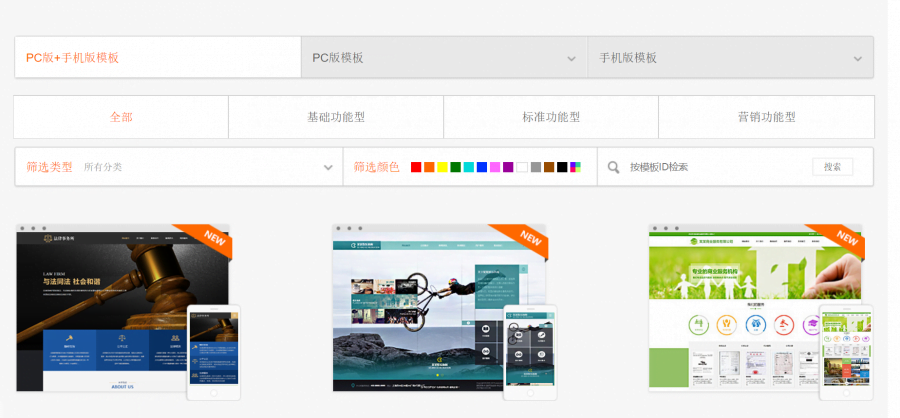Select the PC版+手机版模板 tab
Screen dimensions: 900x418
(x=158, y=57)
